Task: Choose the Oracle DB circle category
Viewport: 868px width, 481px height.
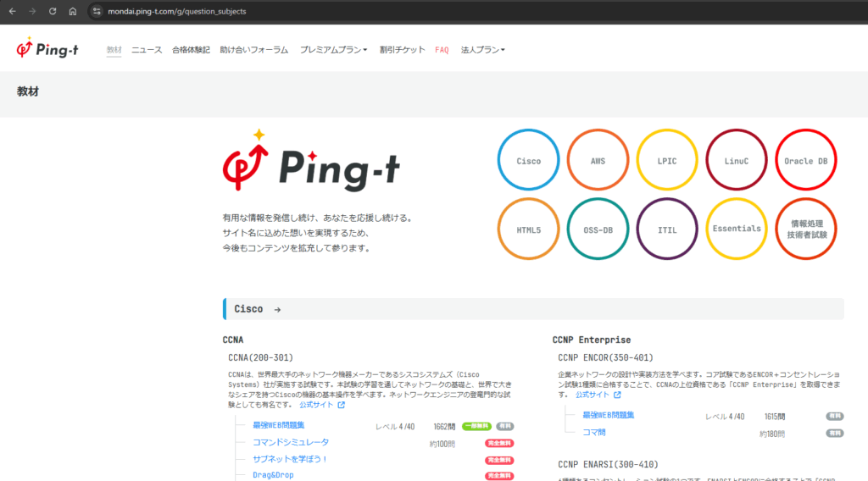Action: coord(805,161)
